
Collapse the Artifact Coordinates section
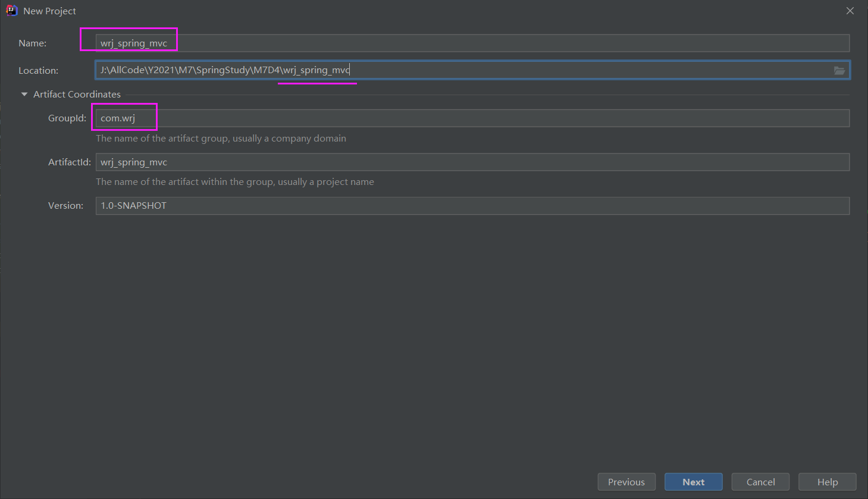pos(24,94)
